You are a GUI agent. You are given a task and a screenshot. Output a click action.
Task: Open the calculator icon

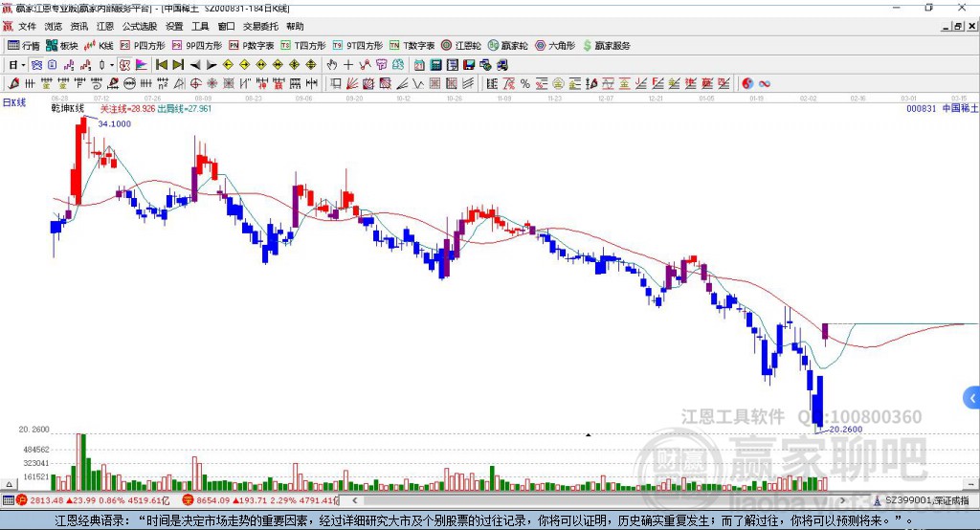click(435, 65)
